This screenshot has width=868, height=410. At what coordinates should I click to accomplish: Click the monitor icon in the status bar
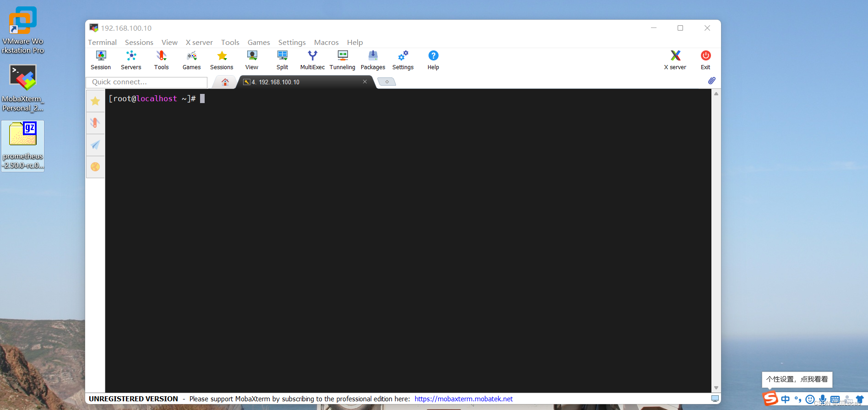click(715, 399)
